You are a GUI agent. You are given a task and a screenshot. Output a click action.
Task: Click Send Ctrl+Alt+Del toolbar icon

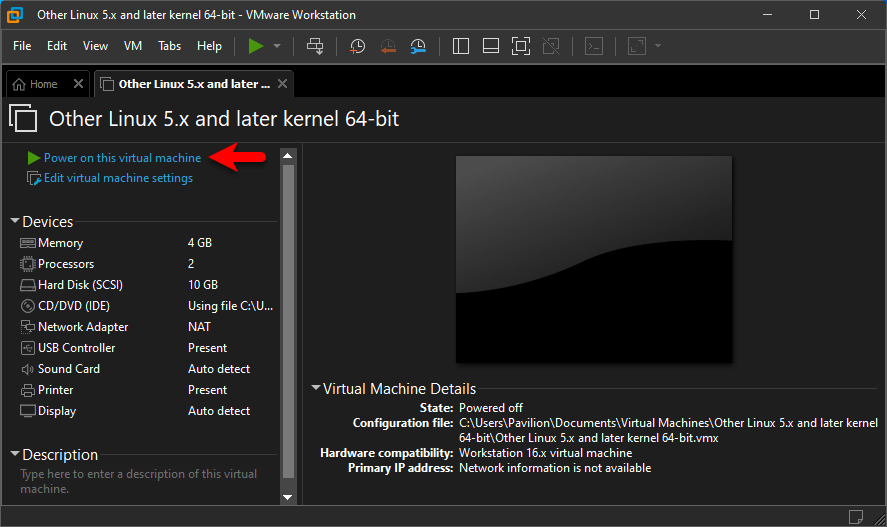click(315, 46)
